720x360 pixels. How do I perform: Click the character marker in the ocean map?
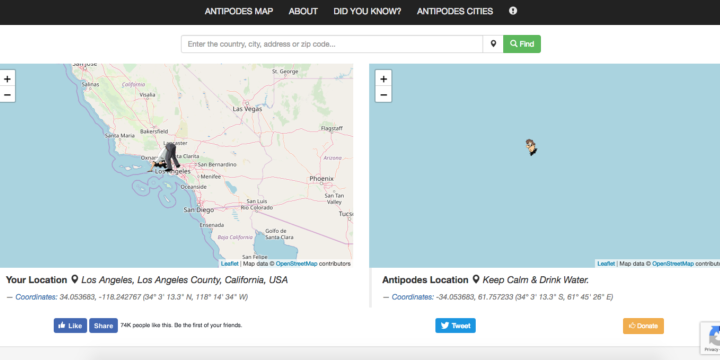tap(531, 147)
